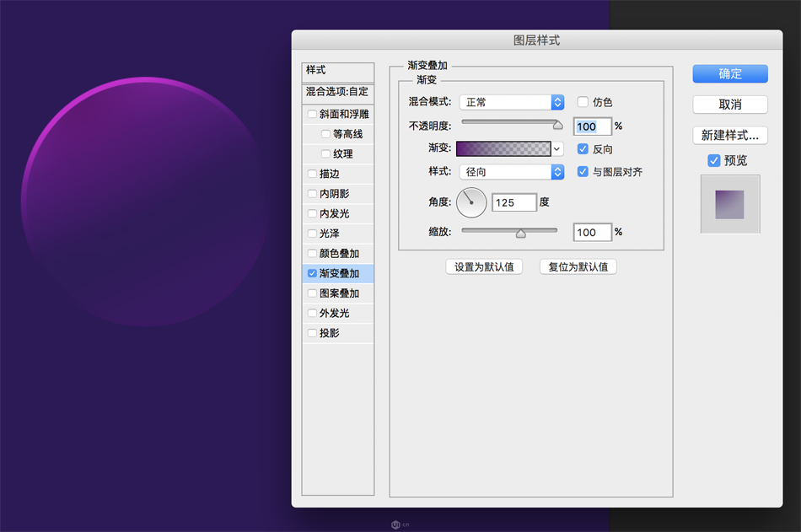This screenshot has height=532, width=801.
Task: Click the angle dial control
Action: coord(471,202)
